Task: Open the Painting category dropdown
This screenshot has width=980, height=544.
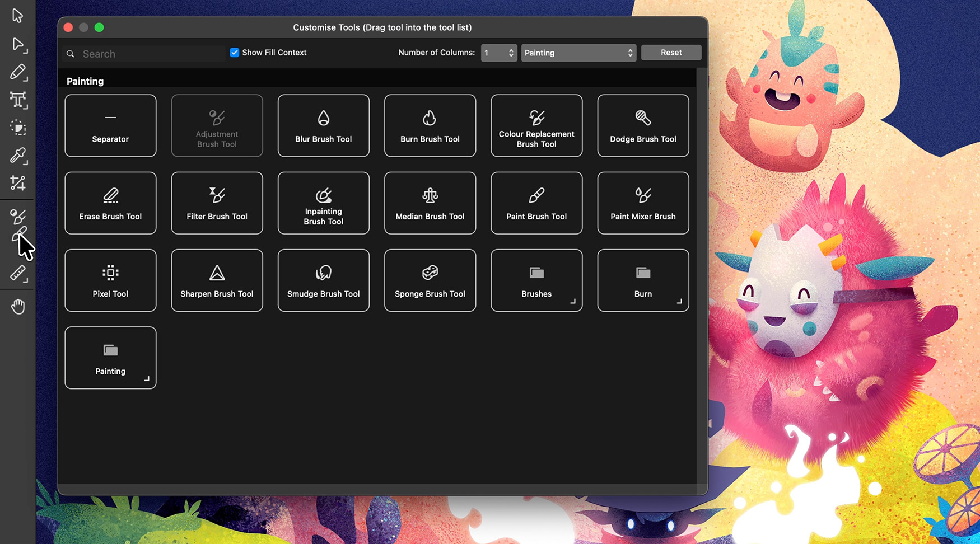Action: click(x=578, y=53)
